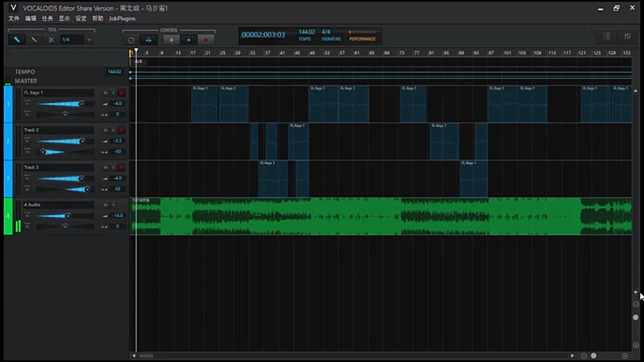644x362 pixels.
Task: Mute the FL Keys 1 track
Action: [105, 93]
